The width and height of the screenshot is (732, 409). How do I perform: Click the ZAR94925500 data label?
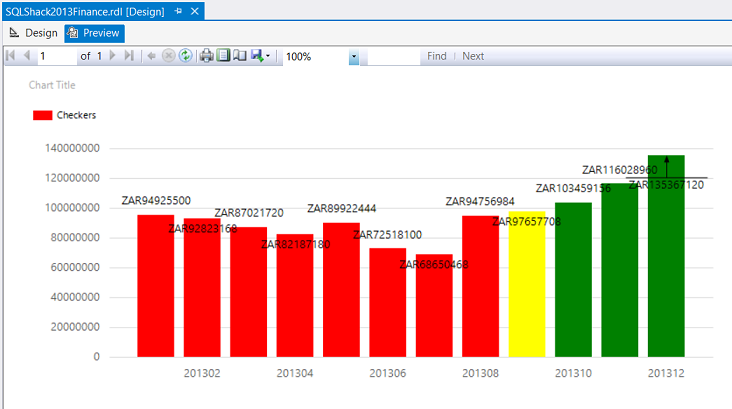156,200
